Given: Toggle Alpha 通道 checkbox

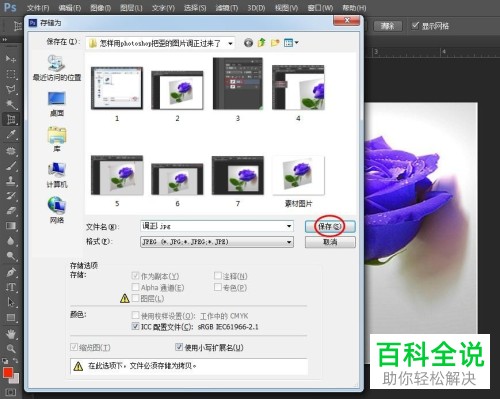Looking at the screenshot, I should pyautogui.click(x=135, y=287).
